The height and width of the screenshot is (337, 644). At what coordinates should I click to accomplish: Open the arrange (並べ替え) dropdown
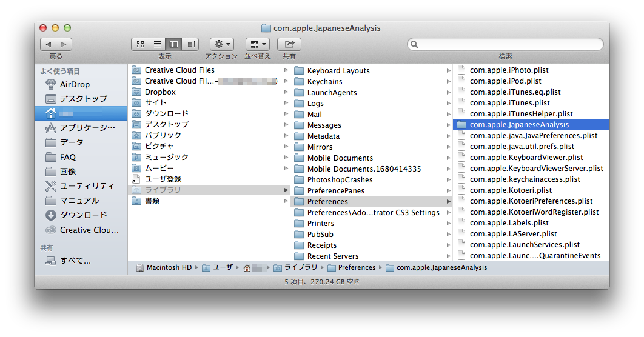pyautogui.click(x=258, y=44)
